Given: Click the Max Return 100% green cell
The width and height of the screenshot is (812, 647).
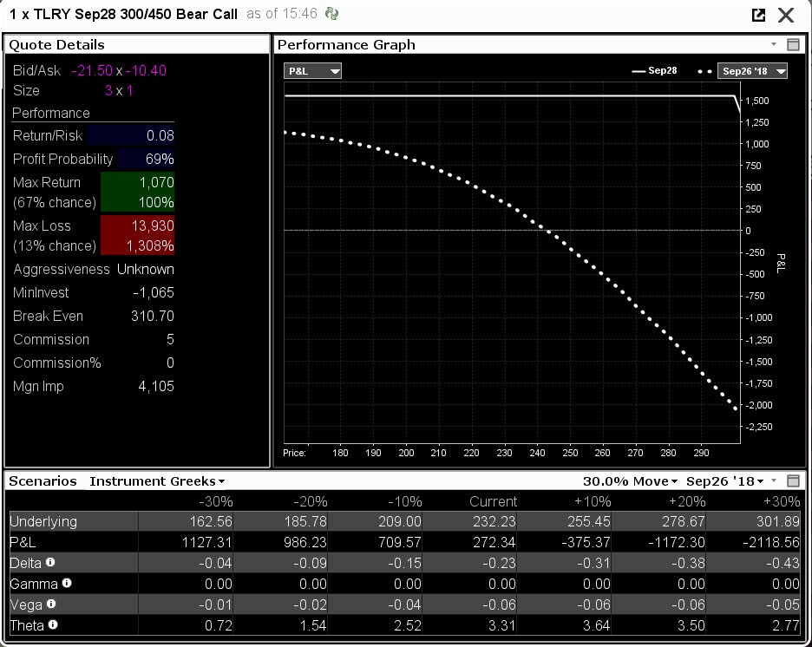Looking at the screenshot, I should coord(137,202).
